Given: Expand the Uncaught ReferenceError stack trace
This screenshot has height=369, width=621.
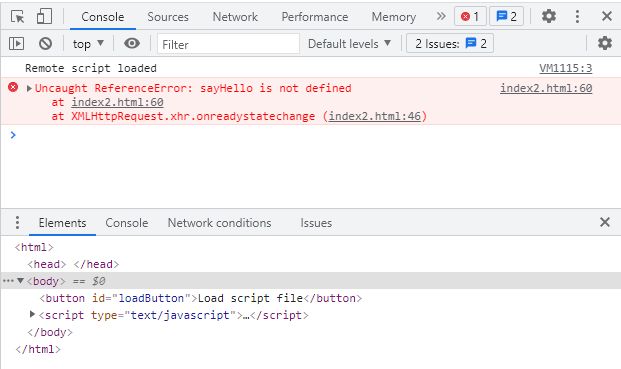Looking at the screenshot, I should tap(29, 88).
